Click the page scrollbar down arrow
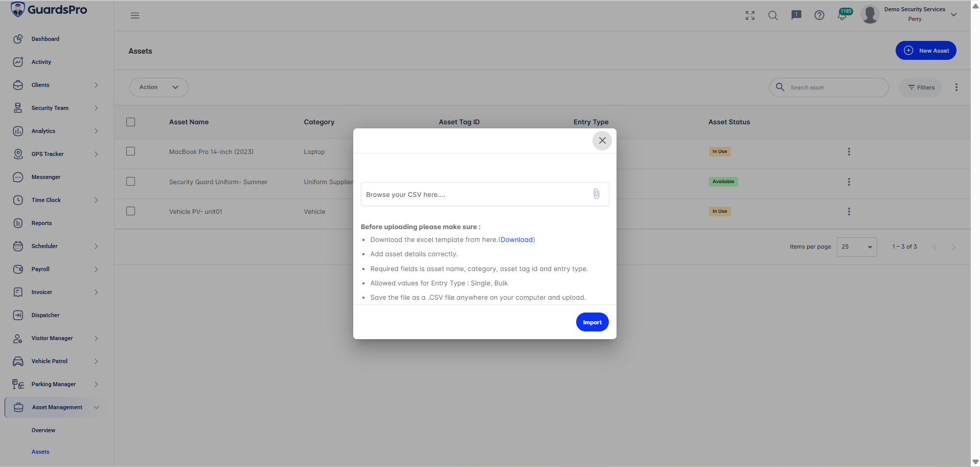The height and width of the screenshot is (467, 980). point(975,462)
